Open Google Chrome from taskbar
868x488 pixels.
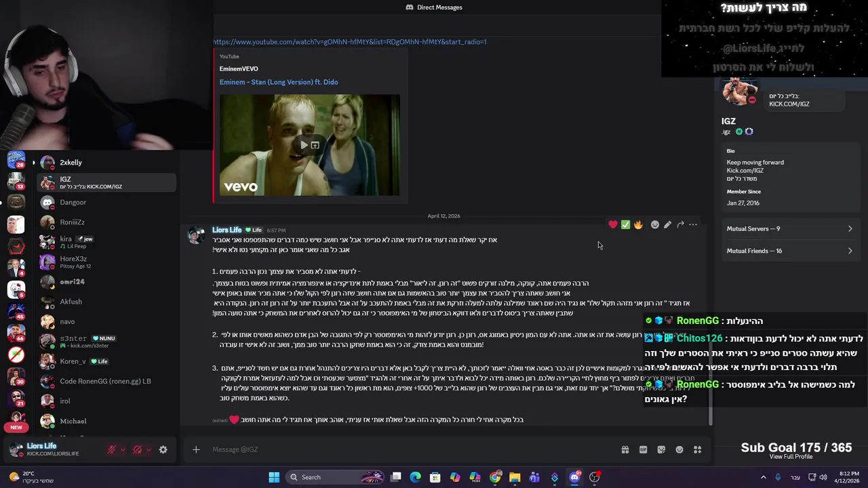tap(495, 477)
